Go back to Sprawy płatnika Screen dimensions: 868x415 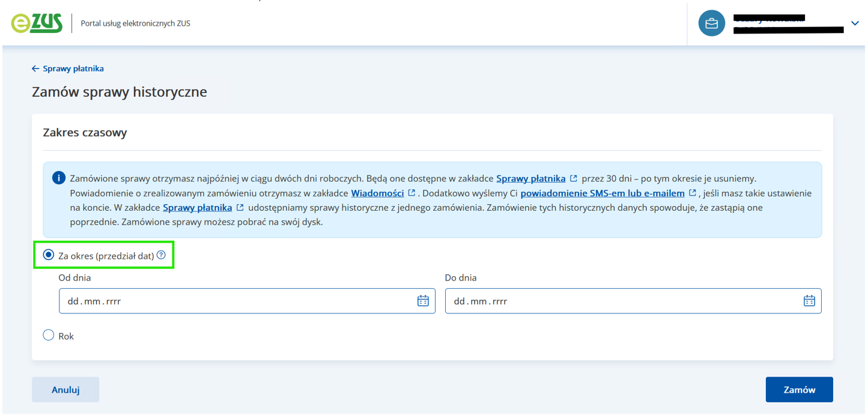pos(68,68)
